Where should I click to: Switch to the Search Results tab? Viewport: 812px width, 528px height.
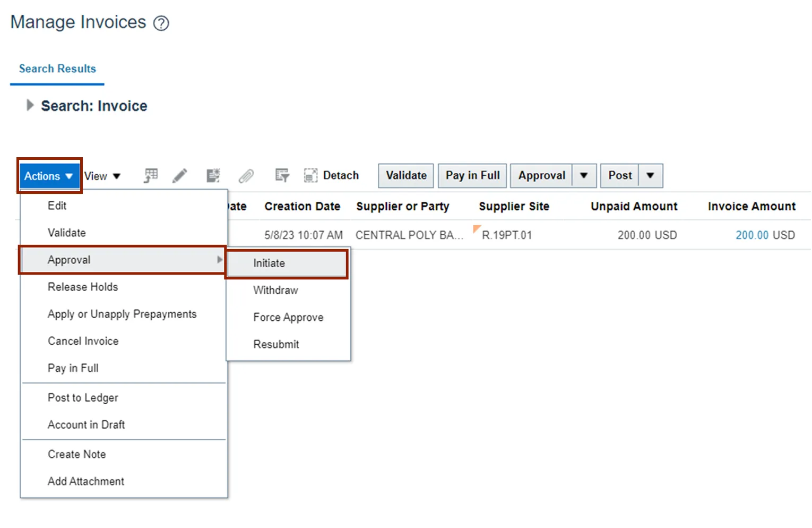57,69
